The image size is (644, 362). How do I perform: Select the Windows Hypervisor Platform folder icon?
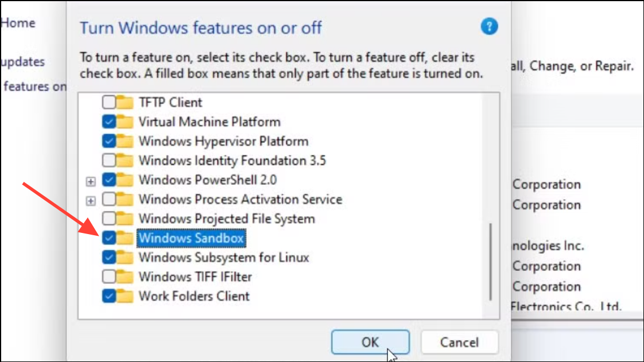[x=125, y=141]
